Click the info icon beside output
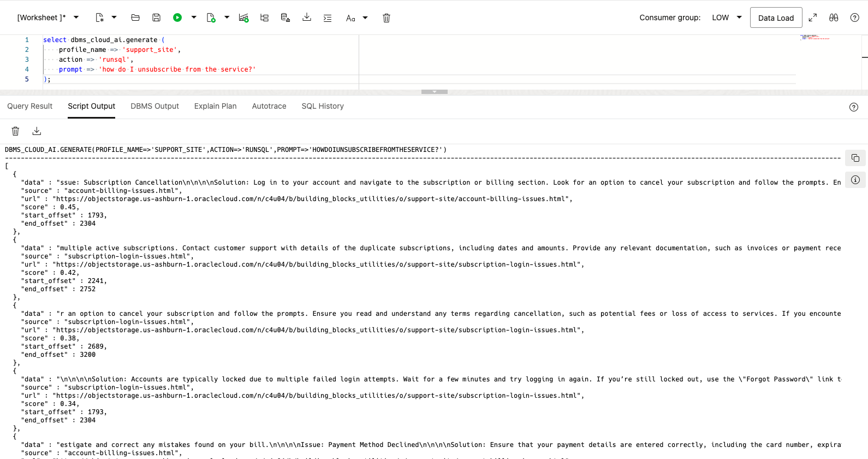 [x=855, y=180]
